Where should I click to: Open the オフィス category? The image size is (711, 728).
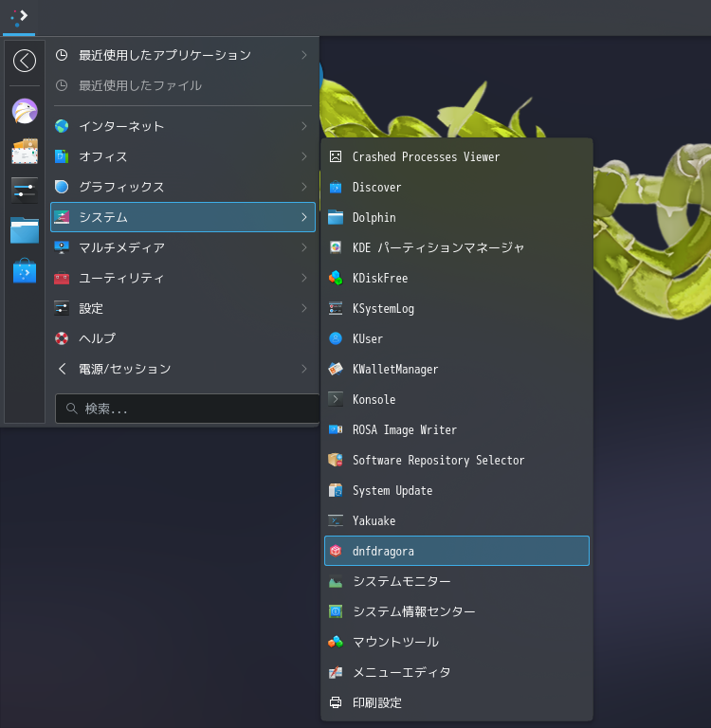pos(183,156)
